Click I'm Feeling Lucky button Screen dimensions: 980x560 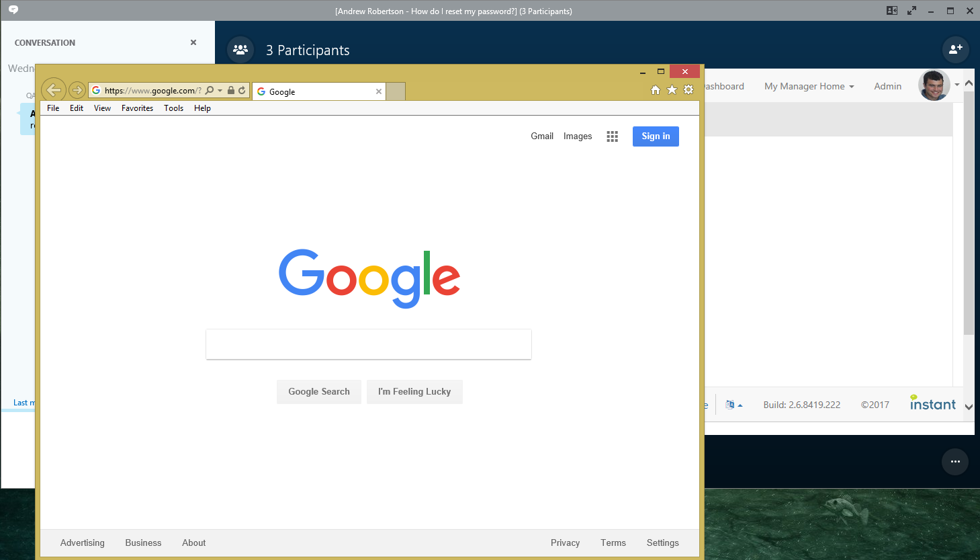pos(414,392)
